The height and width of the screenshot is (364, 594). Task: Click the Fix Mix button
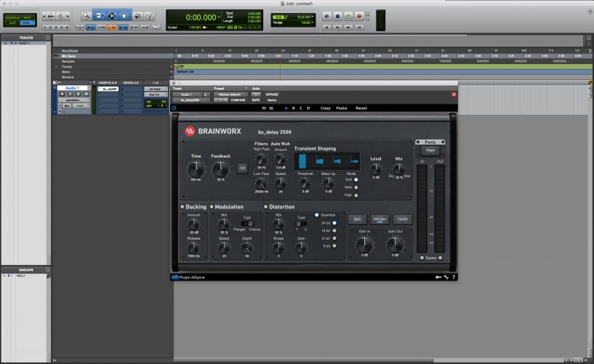402,219
